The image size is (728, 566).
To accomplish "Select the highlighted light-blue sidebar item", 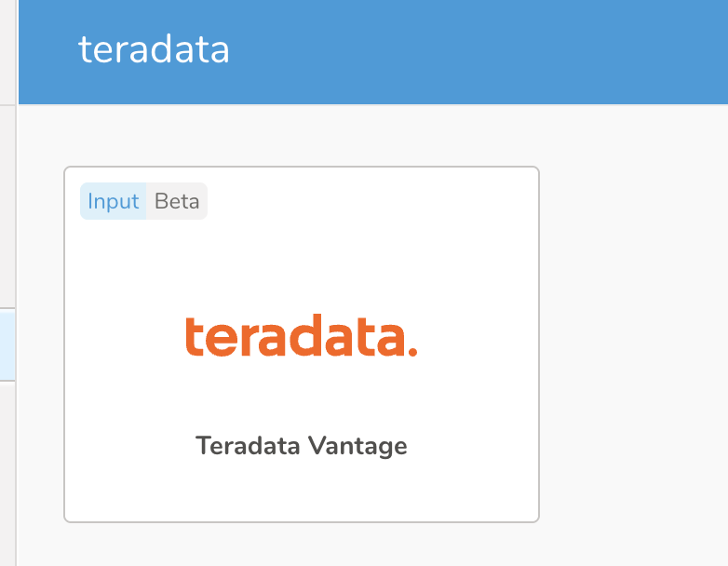I will [8, 344].
